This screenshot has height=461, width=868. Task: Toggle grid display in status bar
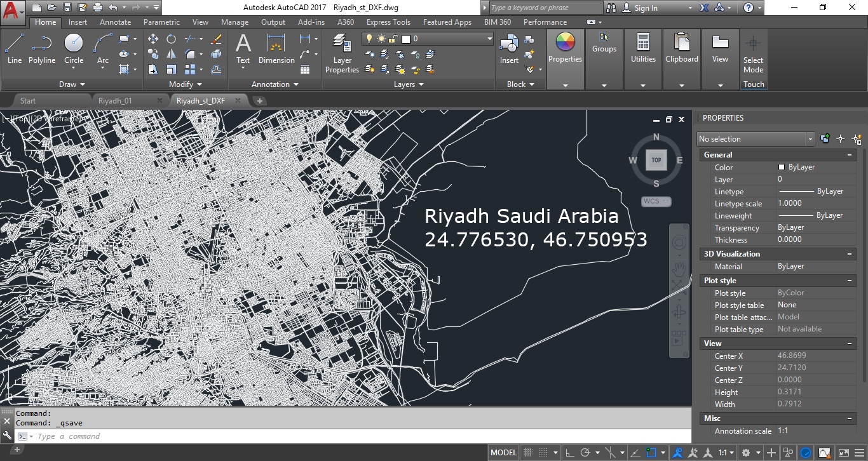527,452
